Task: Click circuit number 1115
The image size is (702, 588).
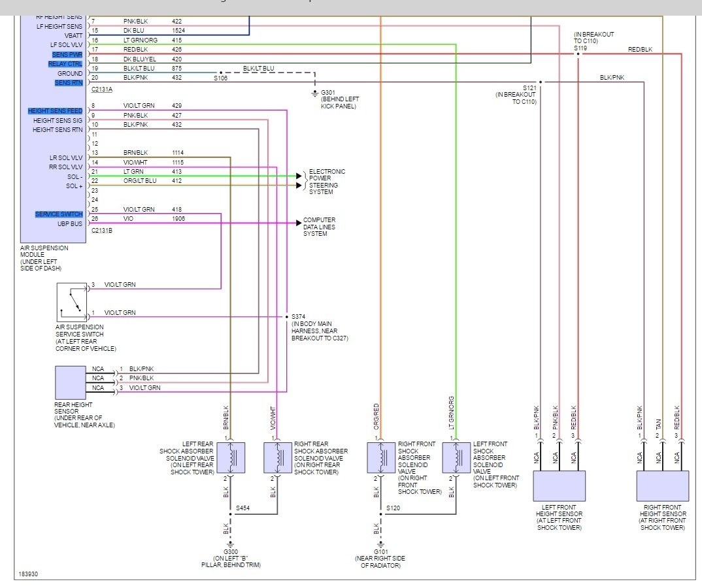Action: click(178, 163)
